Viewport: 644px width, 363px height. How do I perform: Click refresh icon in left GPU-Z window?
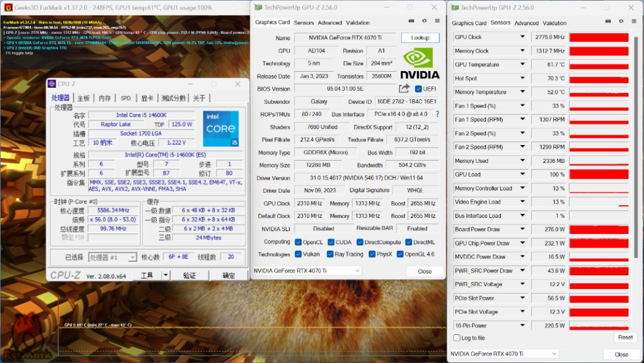425,21
